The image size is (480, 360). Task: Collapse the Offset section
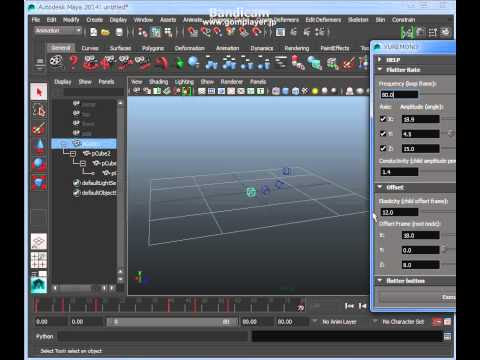coord(380,187)
